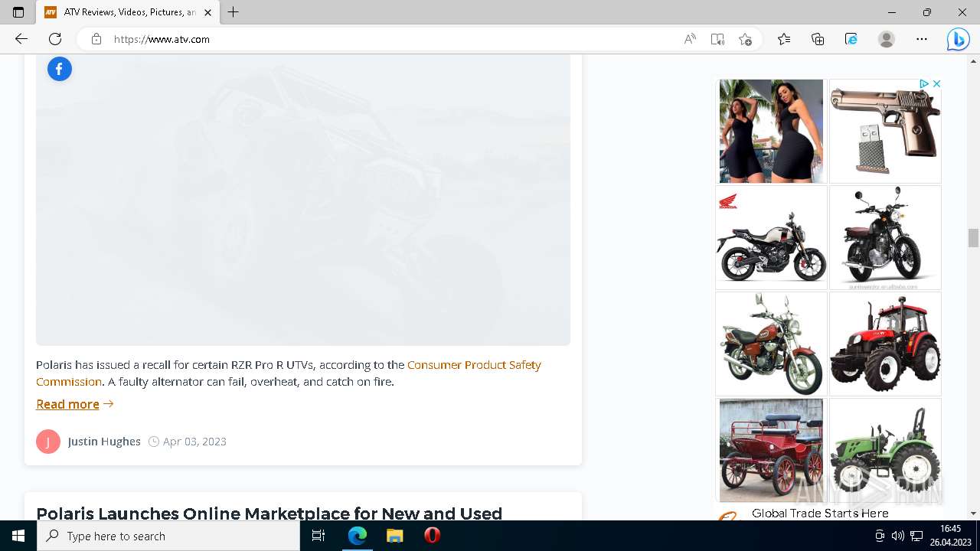Open Opera browser from taskbar
This screenshot has width=980, height=551.
[432, 536]
